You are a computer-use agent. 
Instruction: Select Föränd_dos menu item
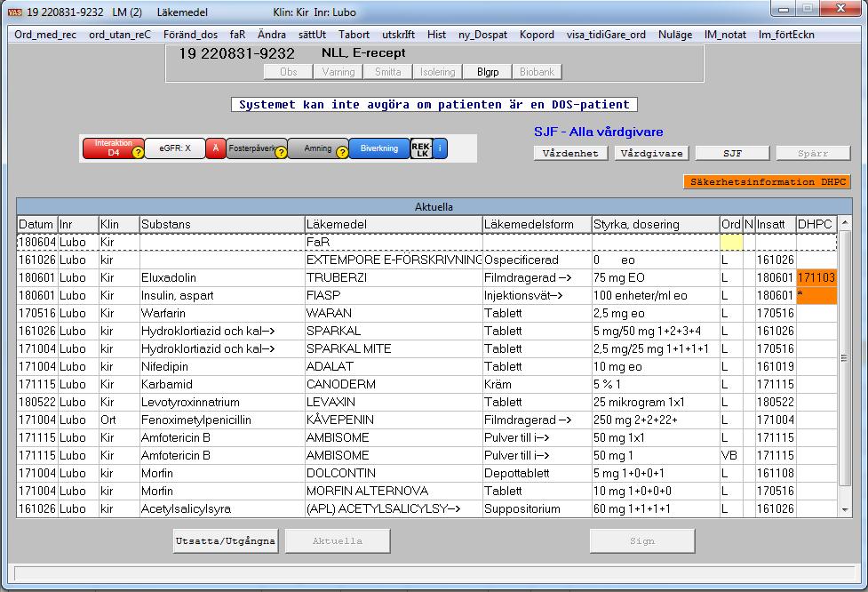(x=190, y=35)
